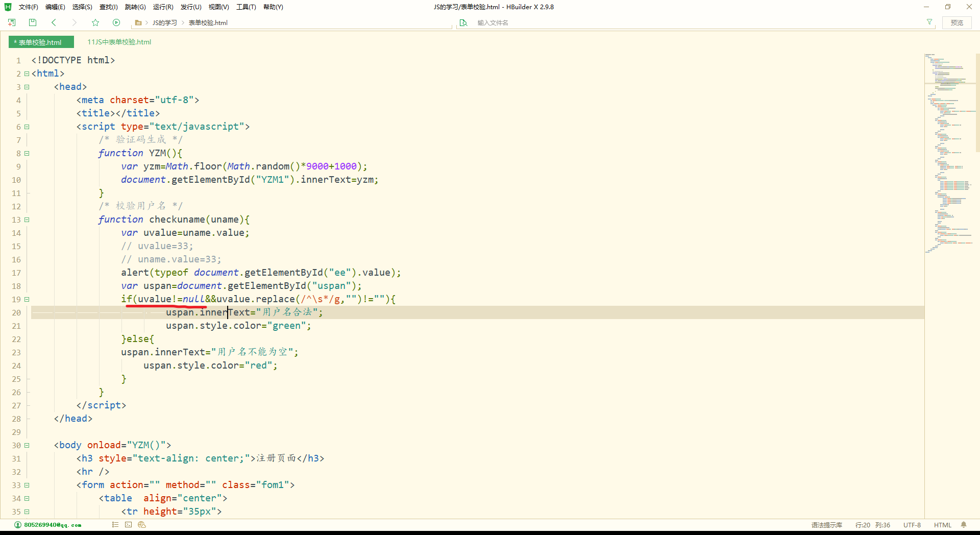Open the 发行(U) menu
980x535 pixels.
[191, 7]
